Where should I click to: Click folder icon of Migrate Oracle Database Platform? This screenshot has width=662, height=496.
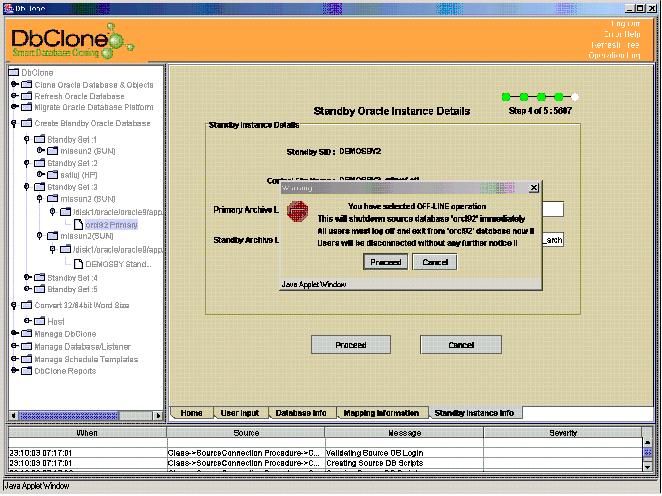coord(27,107)
